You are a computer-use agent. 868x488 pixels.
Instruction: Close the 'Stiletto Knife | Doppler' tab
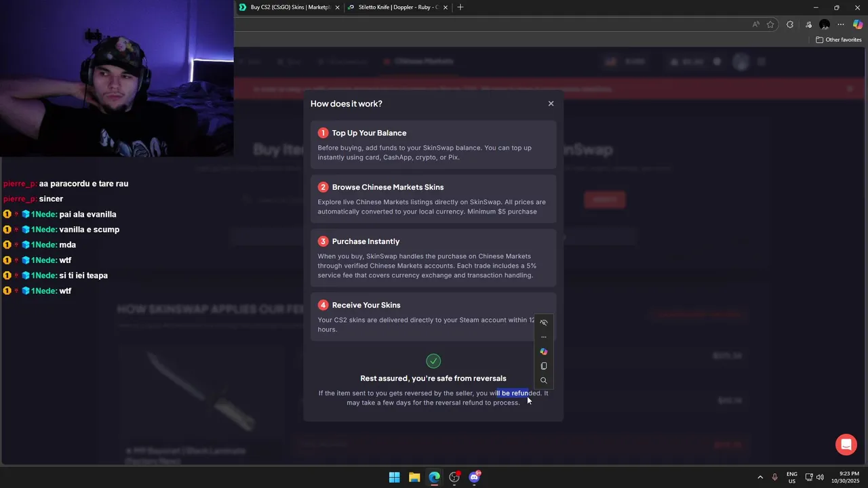pyautogui.click(x=446, y=7)
